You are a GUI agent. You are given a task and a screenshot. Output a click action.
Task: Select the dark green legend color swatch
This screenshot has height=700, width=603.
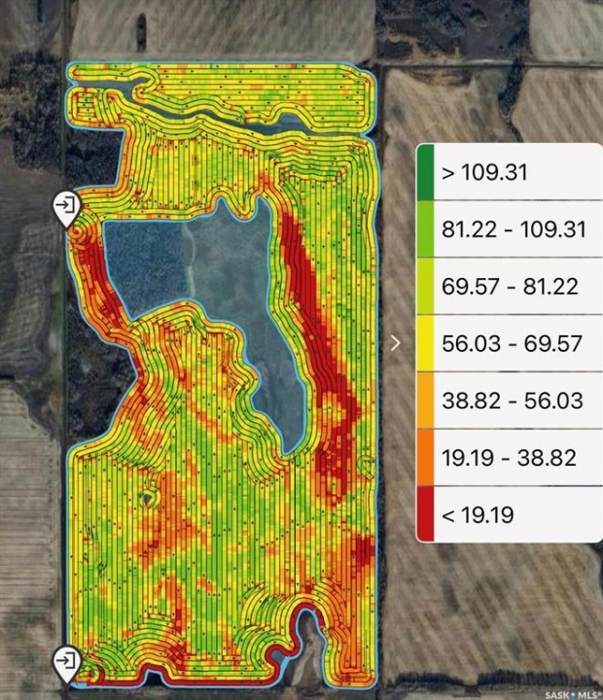pos(425,173)
